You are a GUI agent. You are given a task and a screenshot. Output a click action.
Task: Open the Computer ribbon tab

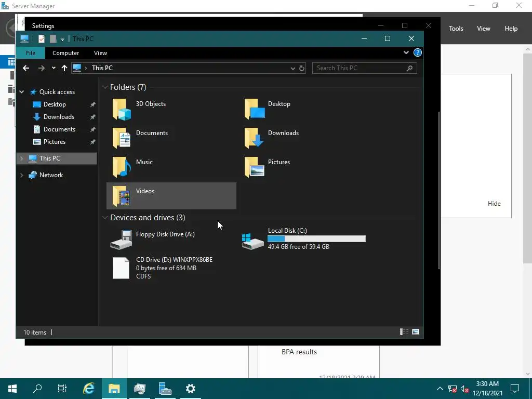(65, 53)
